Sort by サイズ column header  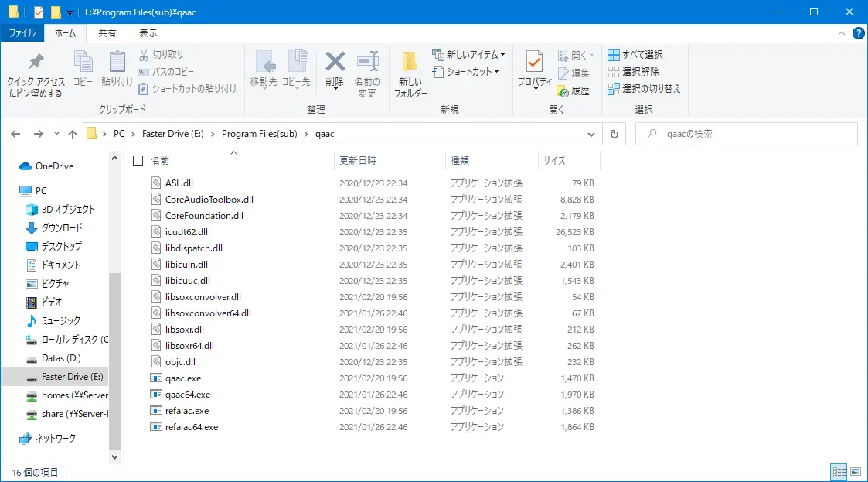pyautogui.click(x=569, y=161)
